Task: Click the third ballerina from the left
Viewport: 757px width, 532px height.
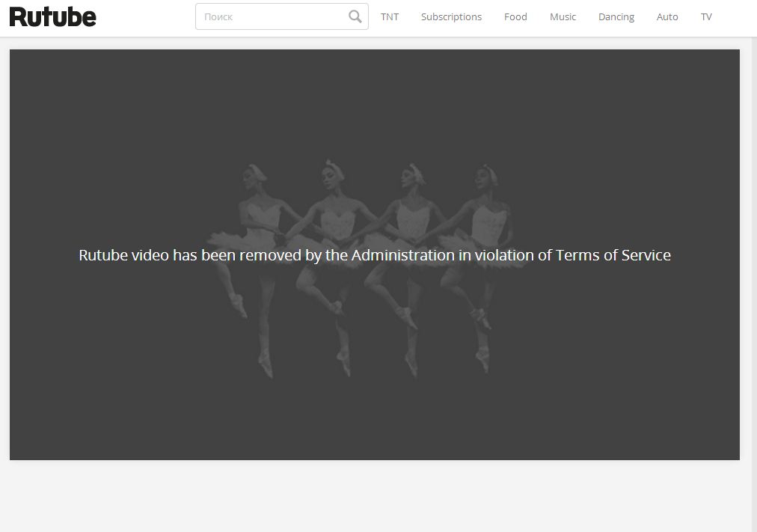Action: 408,217
